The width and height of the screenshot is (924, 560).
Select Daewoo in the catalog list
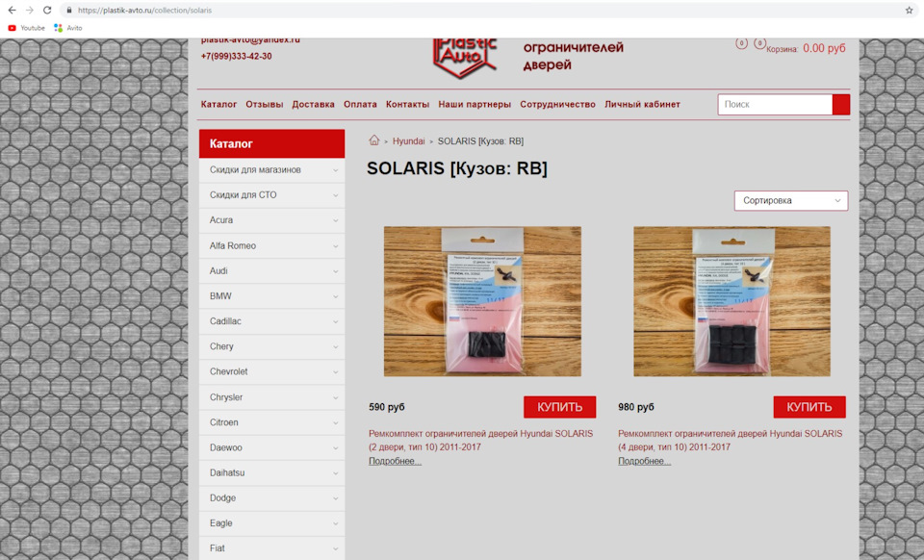pyautogui.click(x=271, y=447)
